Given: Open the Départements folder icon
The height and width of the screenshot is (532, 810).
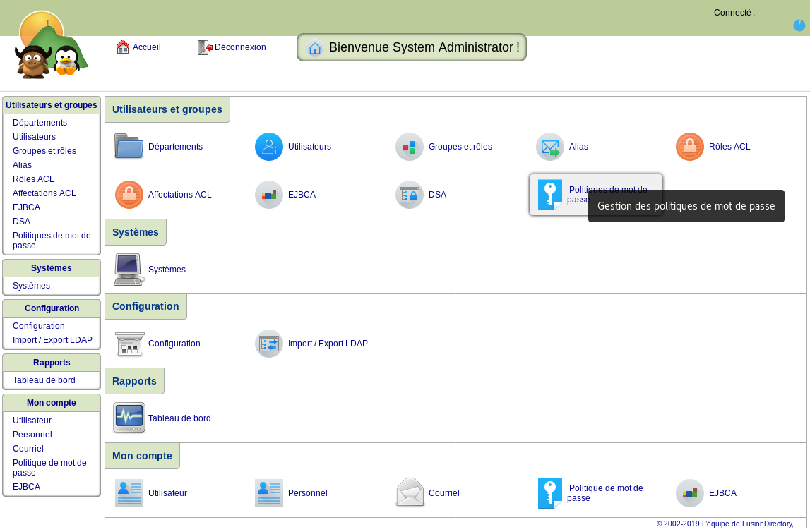Looking at the screenshot, I should [129, 147].
